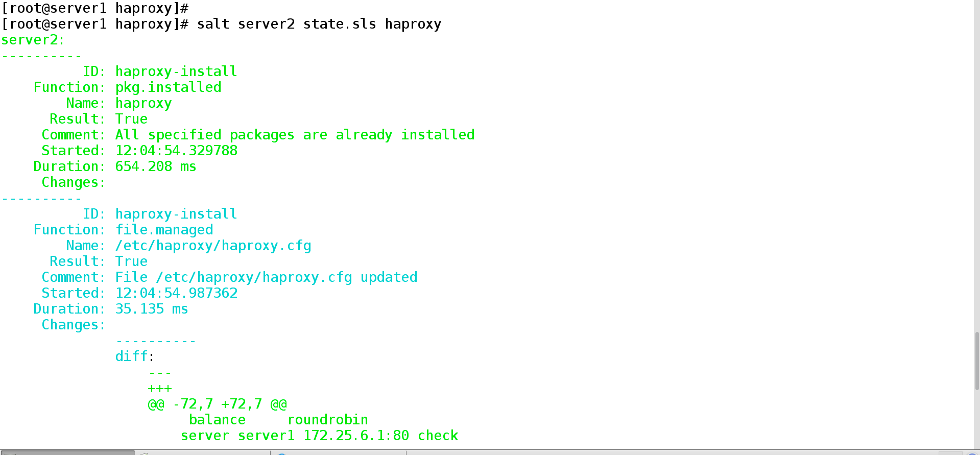Click the word 'balance' in the diff
The width and height of the screenshot is (980, 455).
point(217,420)
